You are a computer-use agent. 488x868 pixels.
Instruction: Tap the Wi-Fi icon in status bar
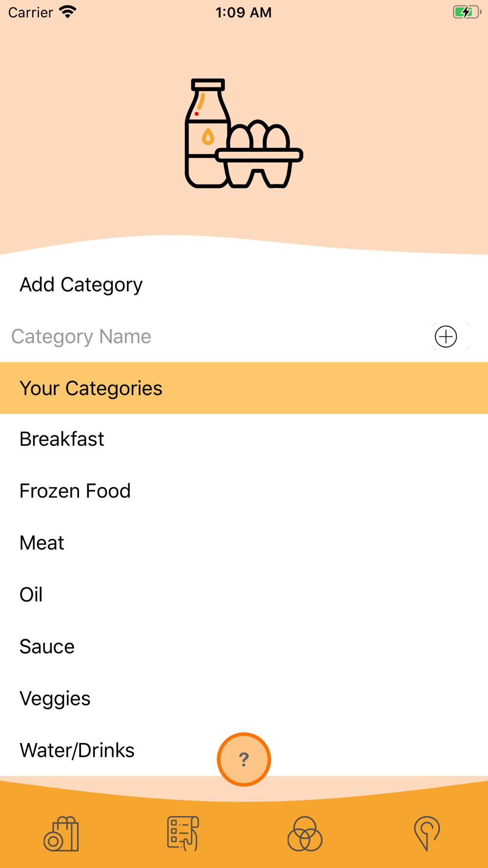point(68,12)
